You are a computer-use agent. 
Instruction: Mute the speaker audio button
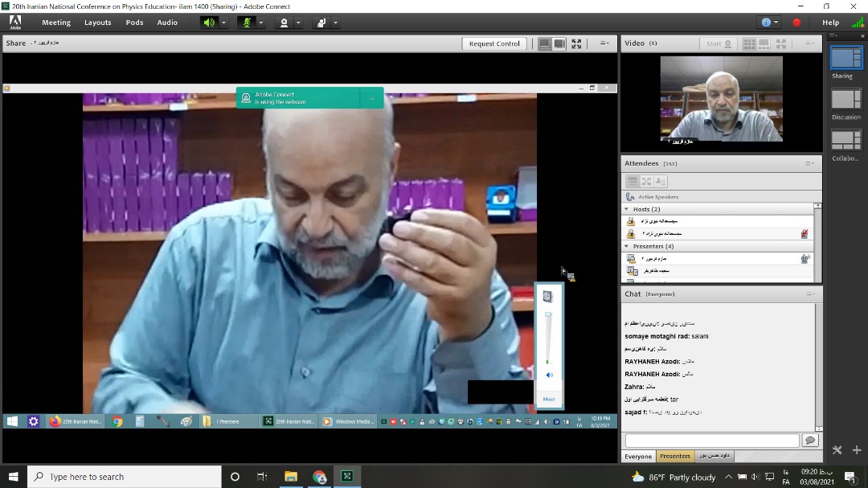point(209,23)
